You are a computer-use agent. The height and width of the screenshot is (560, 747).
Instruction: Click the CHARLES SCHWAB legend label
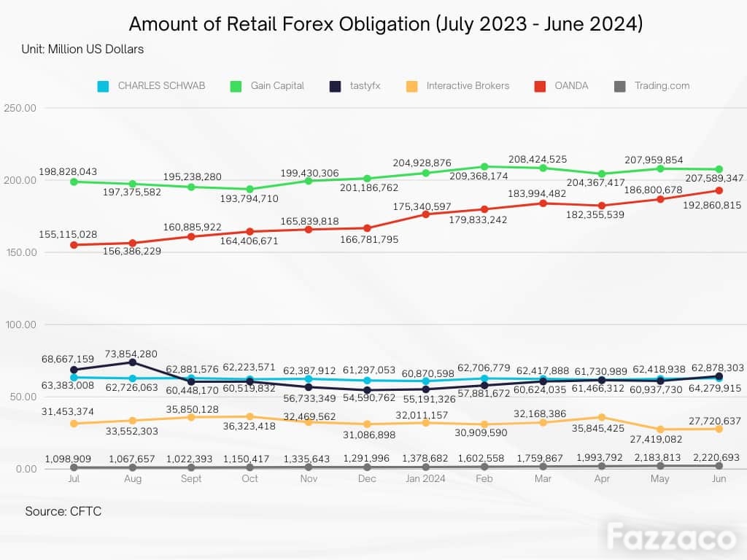161,86
